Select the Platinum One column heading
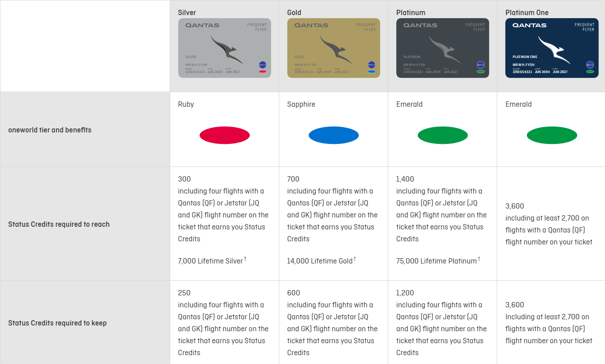The image size is (605, 364). (x=527, y=12)
